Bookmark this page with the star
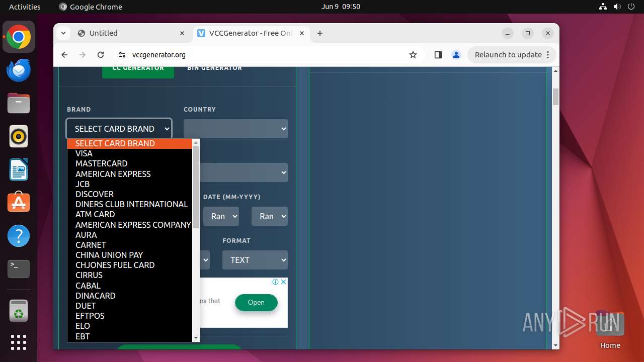Viewport: 644px width, 362px height. pyautogui.click(x=413, y=55)
